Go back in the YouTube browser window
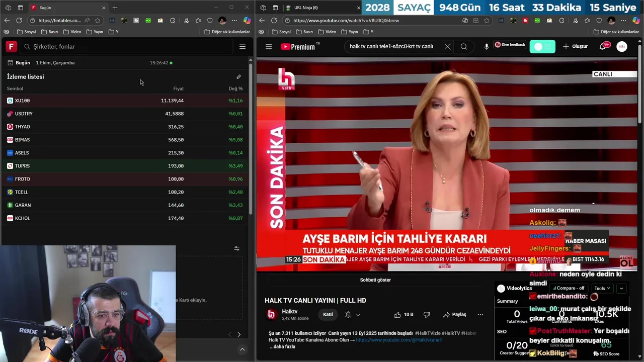 click(x=262, y=21)
